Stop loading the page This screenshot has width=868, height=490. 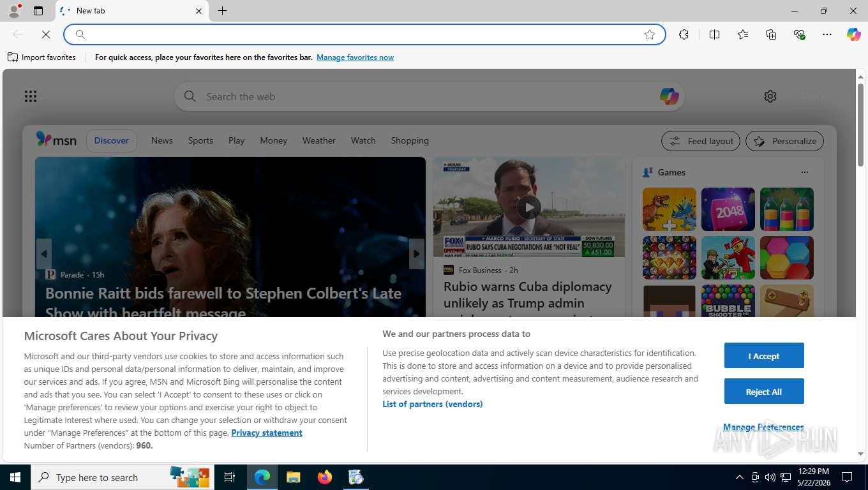click(46, 34)
